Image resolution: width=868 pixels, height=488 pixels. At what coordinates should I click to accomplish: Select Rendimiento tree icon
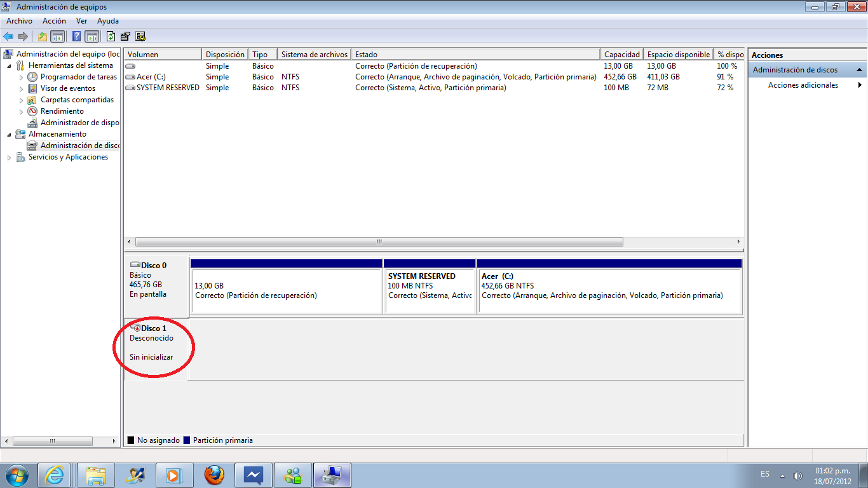click(x=32, y=111)
